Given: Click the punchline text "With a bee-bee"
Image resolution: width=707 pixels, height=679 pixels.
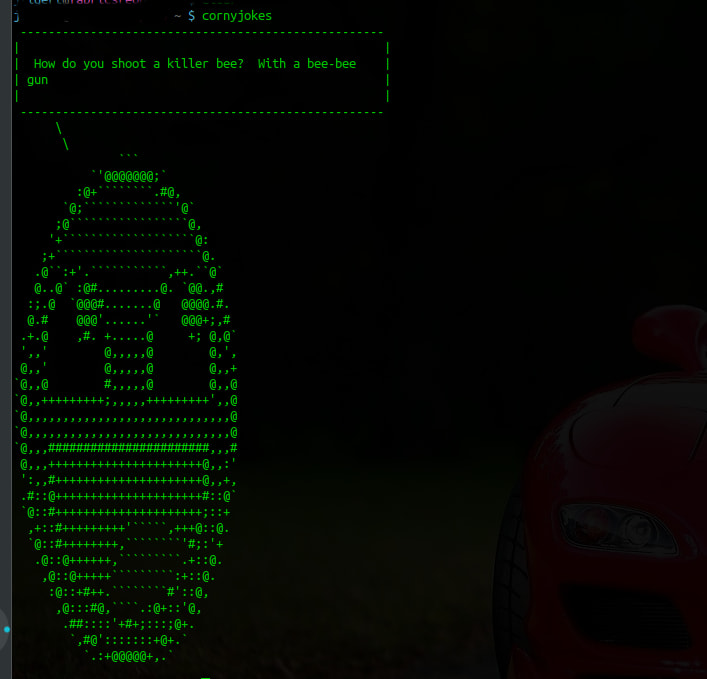Looking at the screenshot, I should click(307, 64).
